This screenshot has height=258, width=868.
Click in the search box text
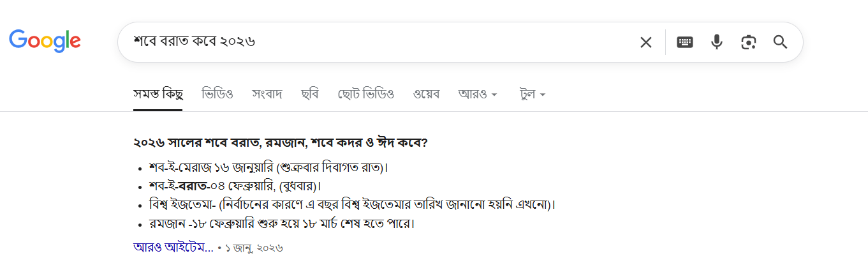pyautogui.click(x=319, y=42)
